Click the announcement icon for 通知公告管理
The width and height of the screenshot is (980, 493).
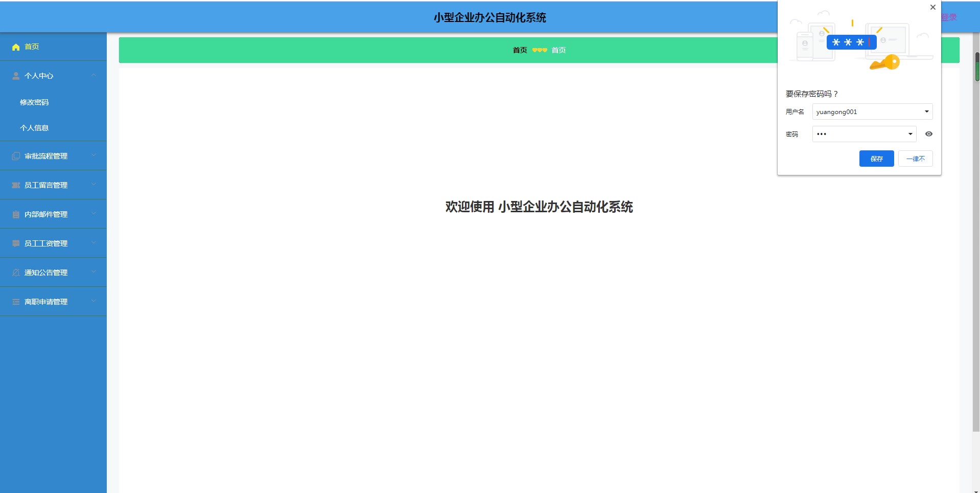15,272
